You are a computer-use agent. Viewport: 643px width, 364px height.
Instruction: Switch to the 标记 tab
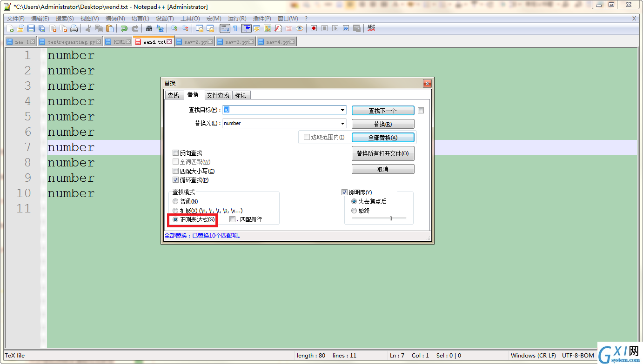[240, 95]
